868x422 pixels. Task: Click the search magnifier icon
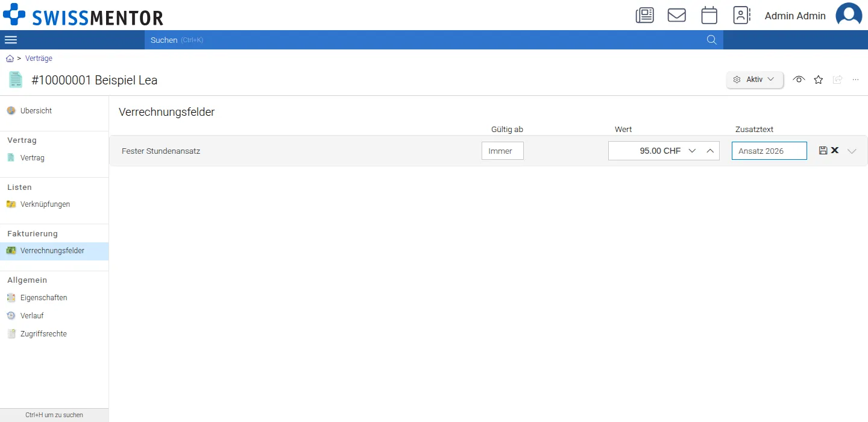(x=712, y=40)
